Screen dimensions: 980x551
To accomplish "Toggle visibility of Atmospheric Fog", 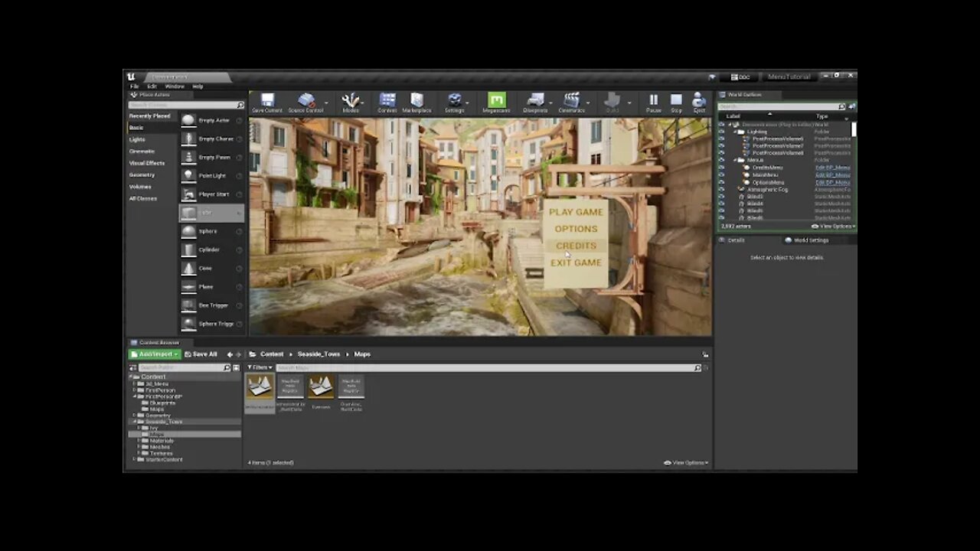I will [x=721, y=189].
